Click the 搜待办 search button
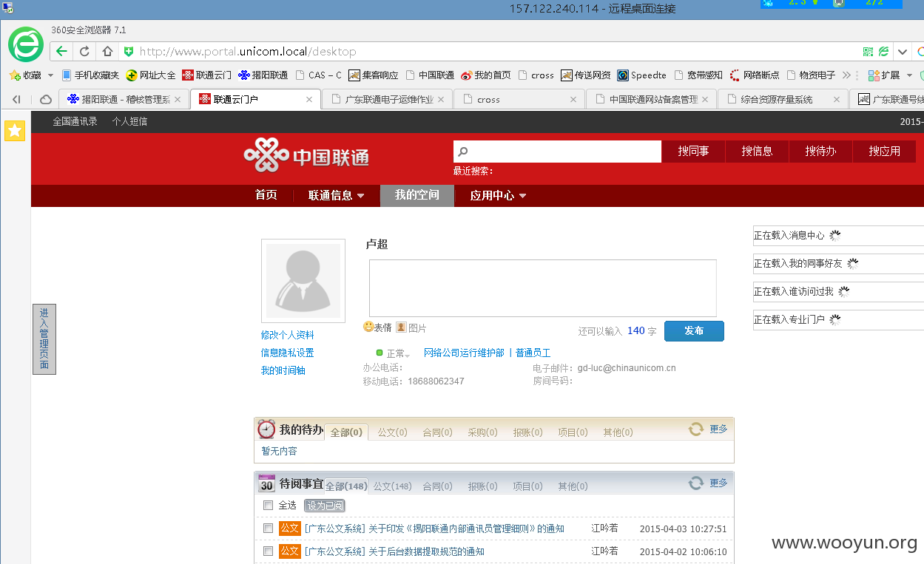The width and height of the screenshot is (924, 564). pos(820,152)
